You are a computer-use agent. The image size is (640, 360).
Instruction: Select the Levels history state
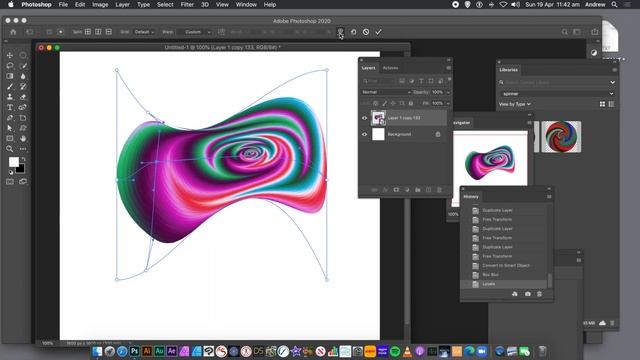[x=504, y=284]
